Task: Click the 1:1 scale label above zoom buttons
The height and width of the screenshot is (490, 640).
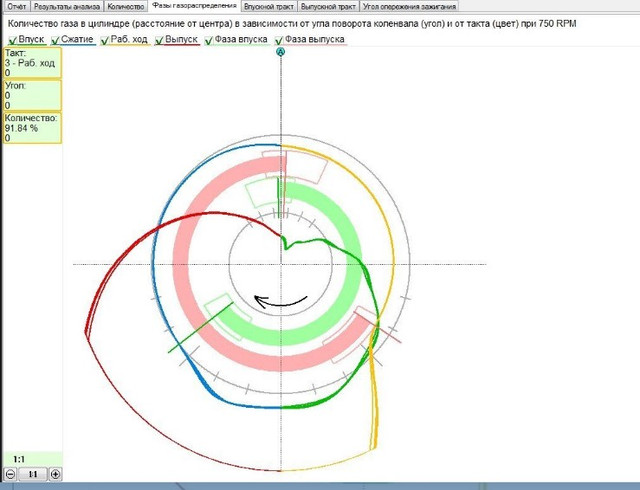Action: pos(19,459)
